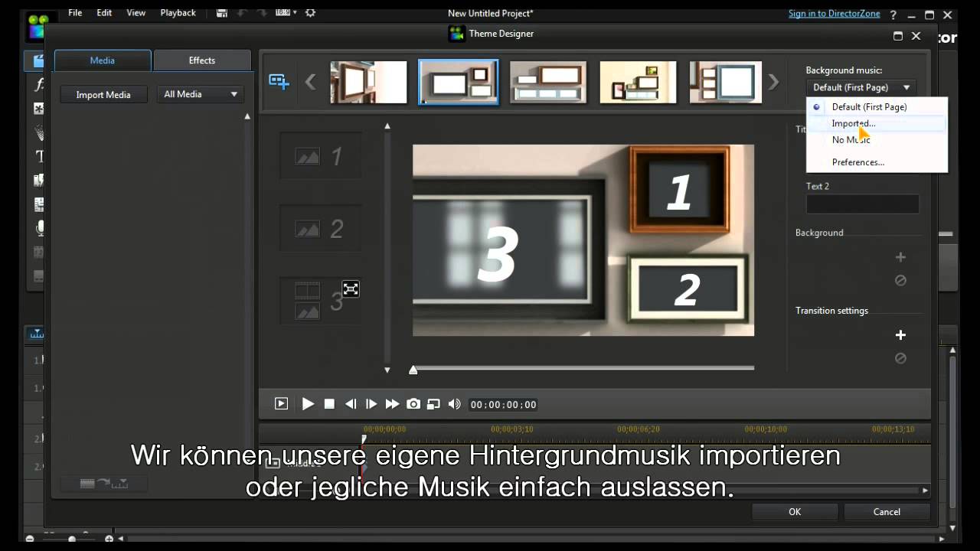The image size is (980, 551).
Task: Add transition settings with the plus icon
Action: [x=900, y=334]
